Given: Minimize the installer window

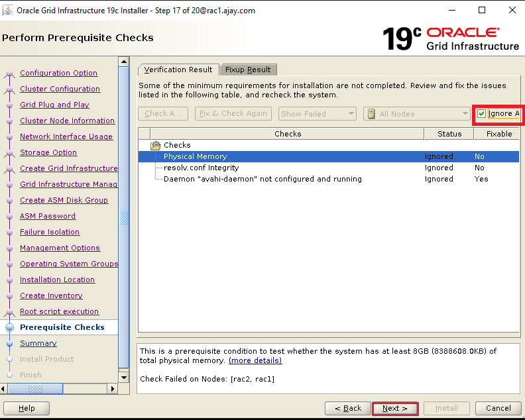Looking at the screenshot, I should pos(452,10).
